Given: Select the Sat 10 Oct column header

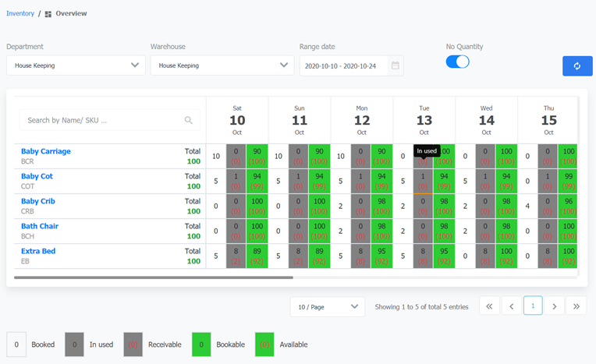Looking at the screenshot, I should point(237,120).
